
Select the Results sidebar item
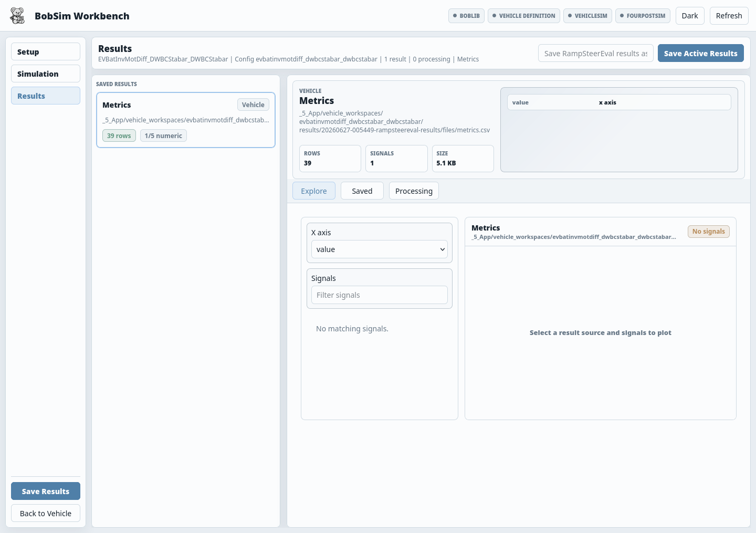46,96
